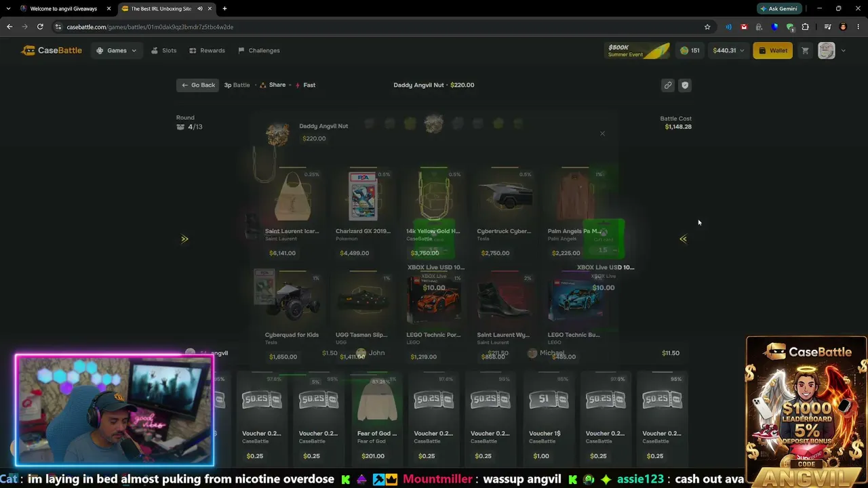This screenshot has height=488, width=868.
Task: Mute the audio-playing CaseBattle tab
Action: [199, 9]
